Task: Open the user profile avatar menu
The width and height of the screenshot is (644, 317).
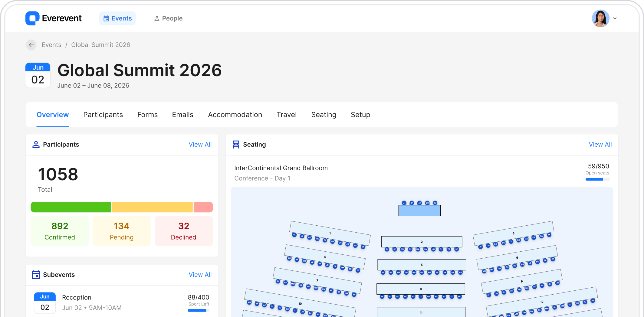Action: coord(600,18)
